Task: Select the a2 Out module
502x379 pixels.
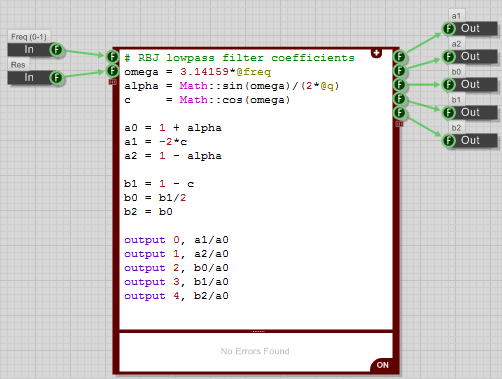Action: point(470,57)
